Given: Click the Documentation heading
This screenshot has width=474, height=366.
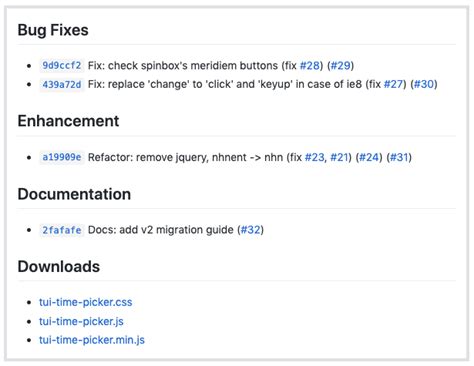Looking at the screenshot, I should [74, 194].
